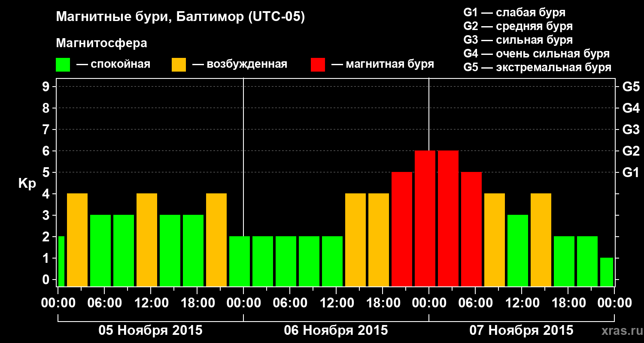Click the red Kp 5 bar on 06 Ноября
Screen dimensions: 644x343
point(402,229)
